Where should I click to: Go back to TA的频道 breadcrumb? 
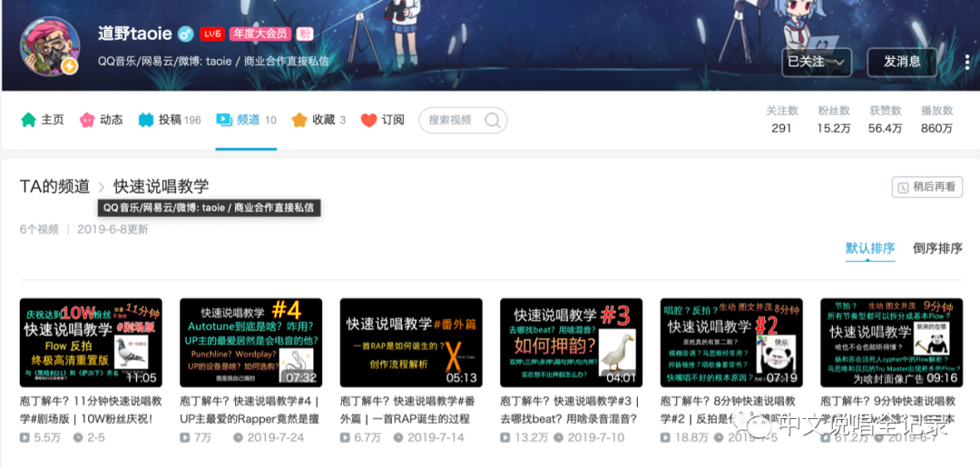(54, 186)
